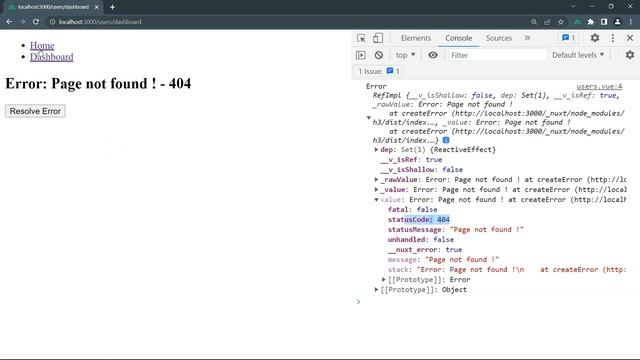Activate the inspect element picker icon
The width and height of the screenshot is (640, 360).
[x=361, y=38]
